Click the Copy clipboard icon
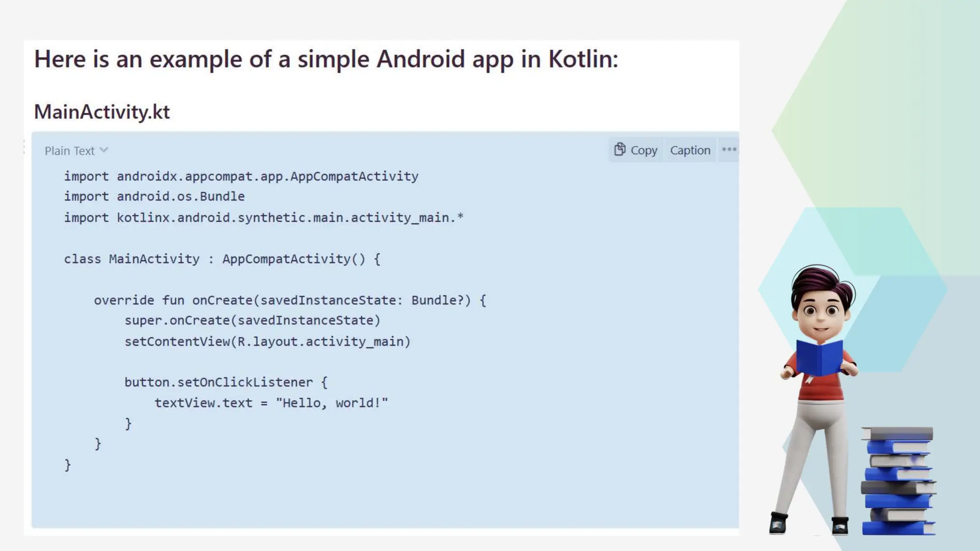The width and height of the screenshot is (980, 551). 620,150
